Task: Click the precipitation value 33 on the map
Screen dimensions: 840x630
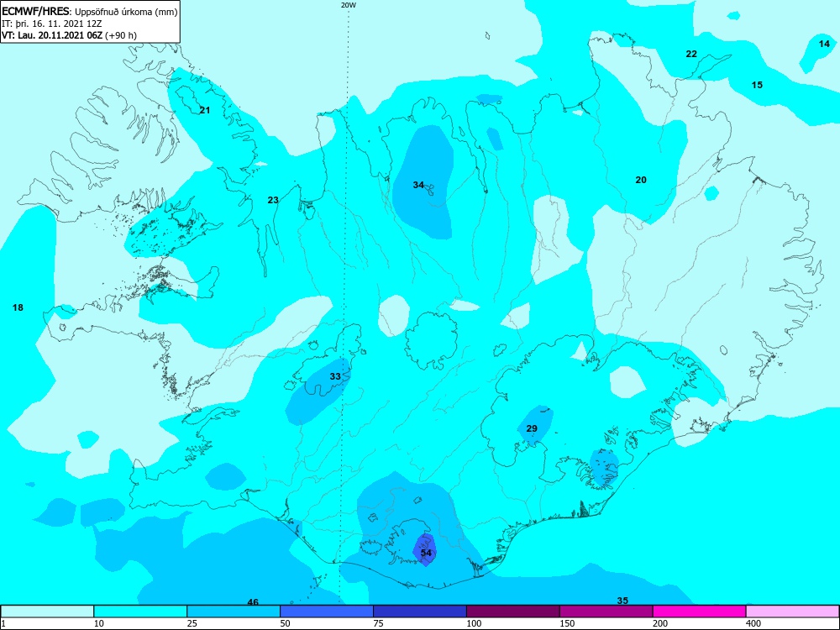Action: [335, 376]
